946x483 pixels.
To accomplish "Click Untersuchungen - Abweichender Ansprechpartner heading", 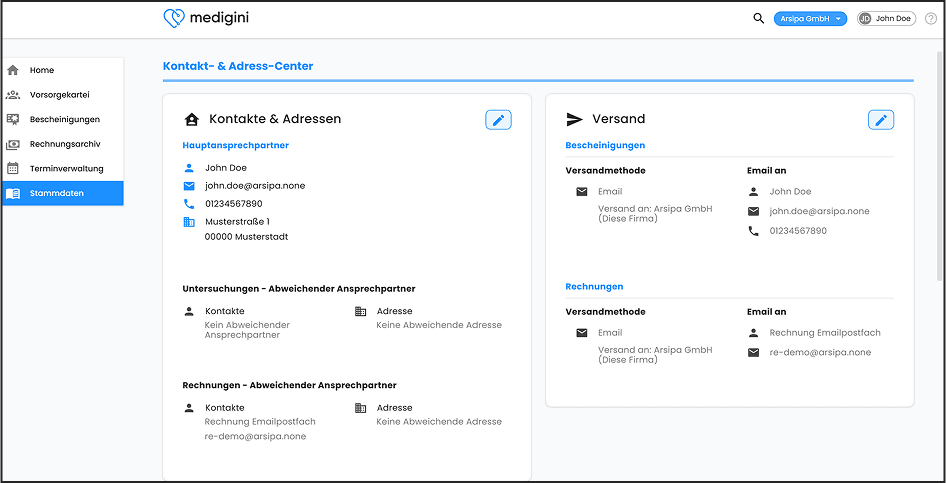I will click(x=299, y=289).
